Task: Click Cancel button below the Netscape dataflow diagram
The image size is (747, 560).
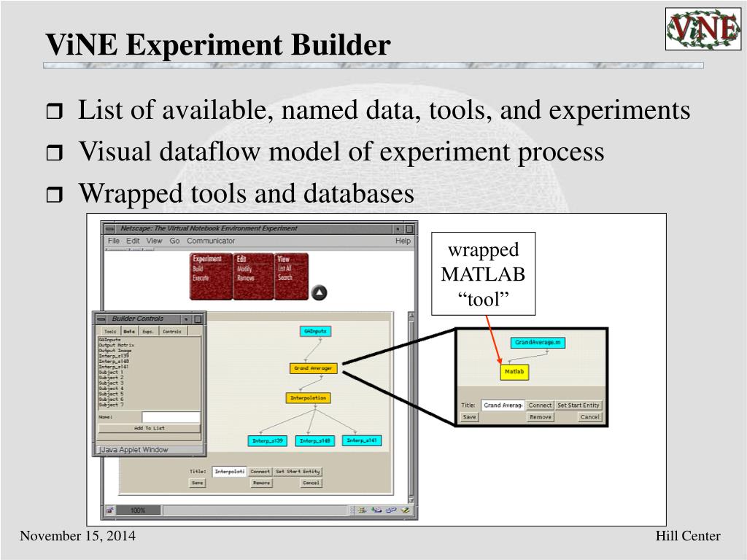Action: (x=311, y=483)
